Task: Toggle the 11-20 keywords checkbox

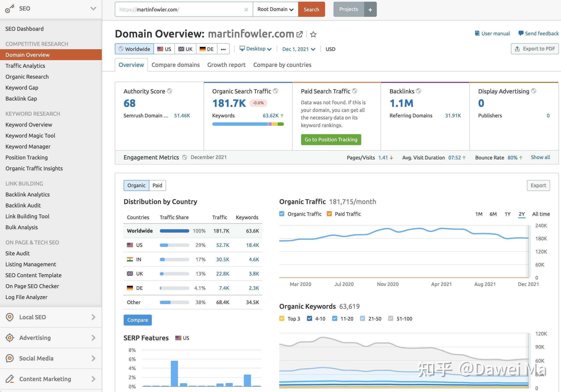Action: click(x=335, y=318)
